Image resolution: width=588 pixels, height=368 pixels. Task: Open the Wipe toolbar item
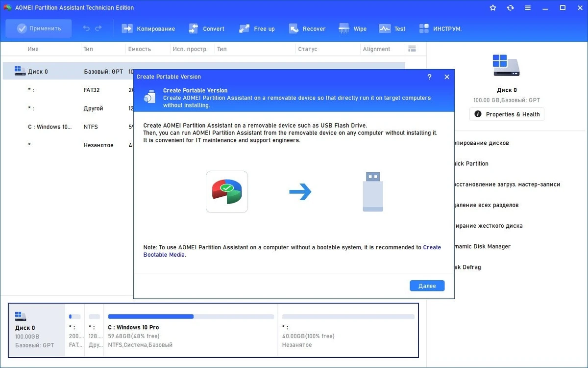point(353,28)
